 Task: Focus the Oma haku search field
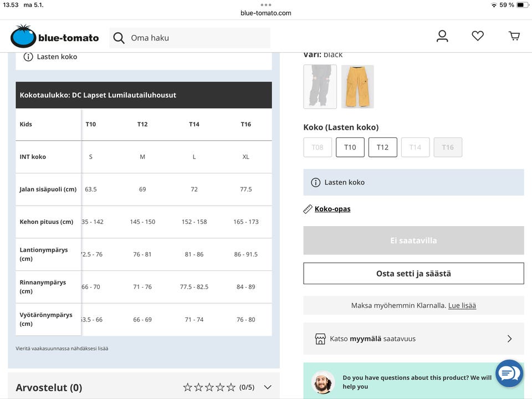point(197,38)
